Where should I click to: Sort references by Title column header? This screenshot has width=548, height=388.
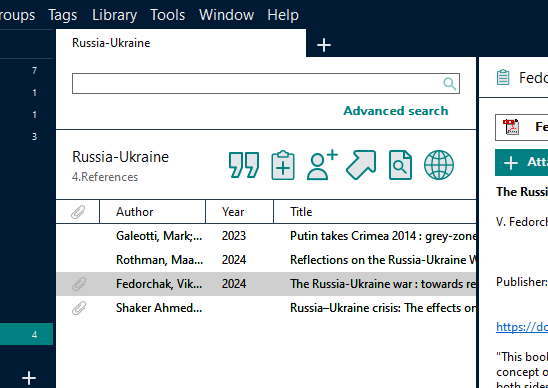coord(375,212)
